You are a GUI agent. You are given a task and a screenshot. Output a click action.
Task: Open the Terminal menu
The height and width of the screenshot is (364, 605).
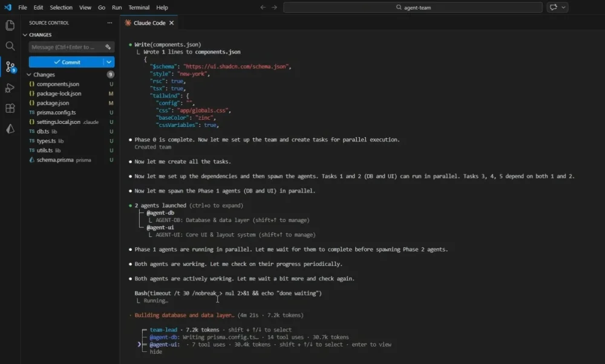click(x=139, y=7)
